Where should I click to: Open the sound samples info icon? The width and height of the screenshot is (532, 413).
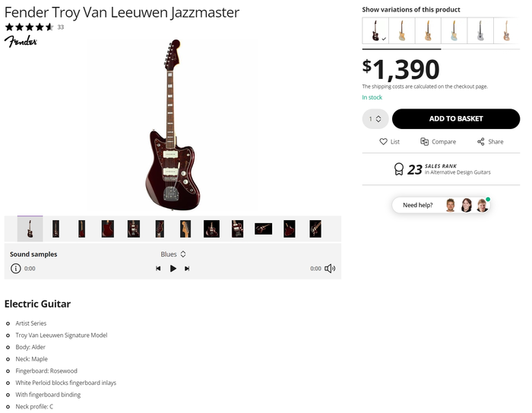coord(15,268)
